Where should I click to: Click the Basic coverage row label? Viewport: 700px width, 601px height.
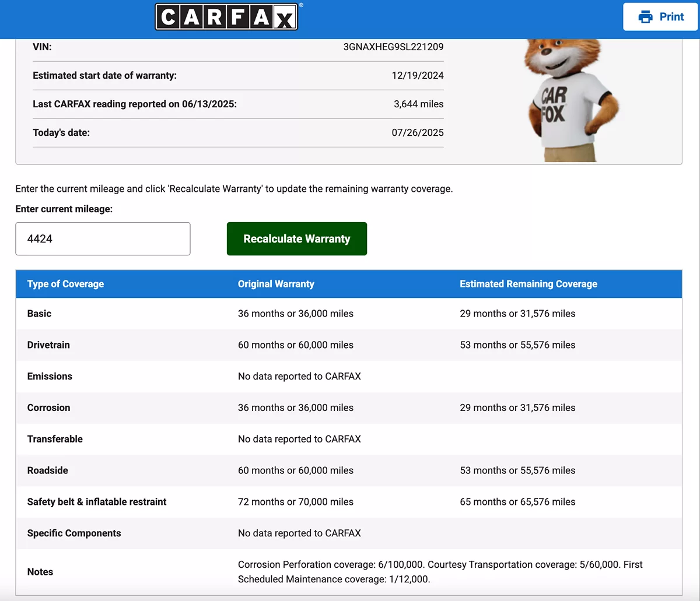39,314
